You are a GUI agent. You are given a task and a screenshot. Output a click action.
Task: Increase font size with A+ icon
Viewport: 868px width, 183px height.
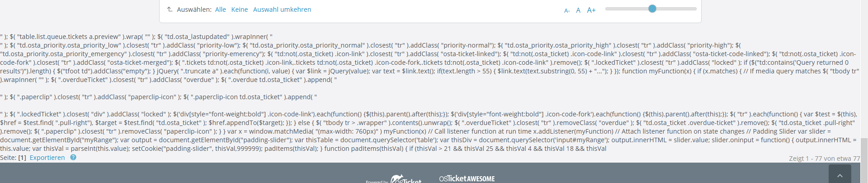(591, 10)
